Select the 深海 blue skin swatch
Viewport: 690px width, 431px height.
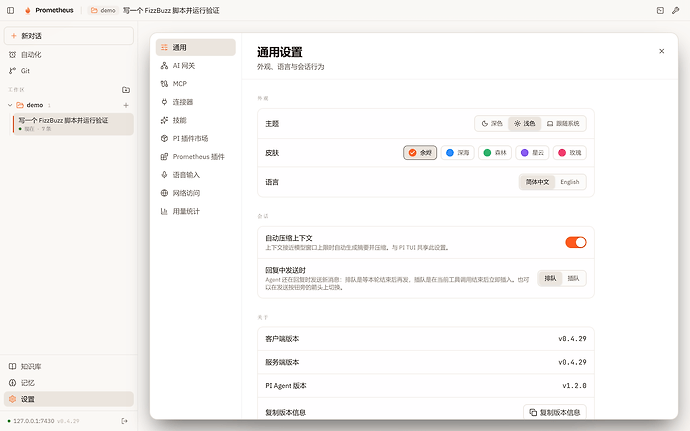pyautogui.click(x=457, y=153)
